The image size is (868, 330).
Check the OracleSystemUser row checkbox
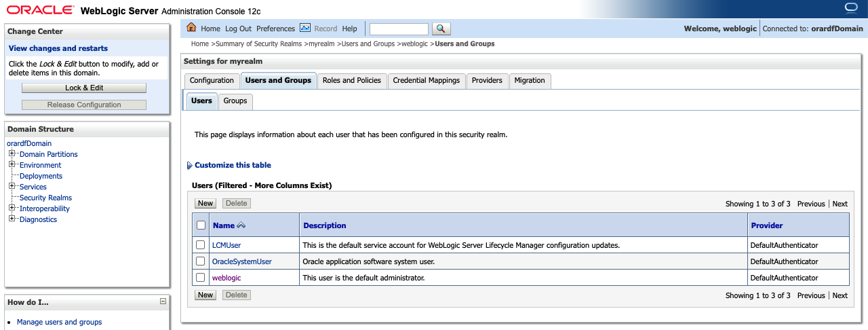(201, 261)
